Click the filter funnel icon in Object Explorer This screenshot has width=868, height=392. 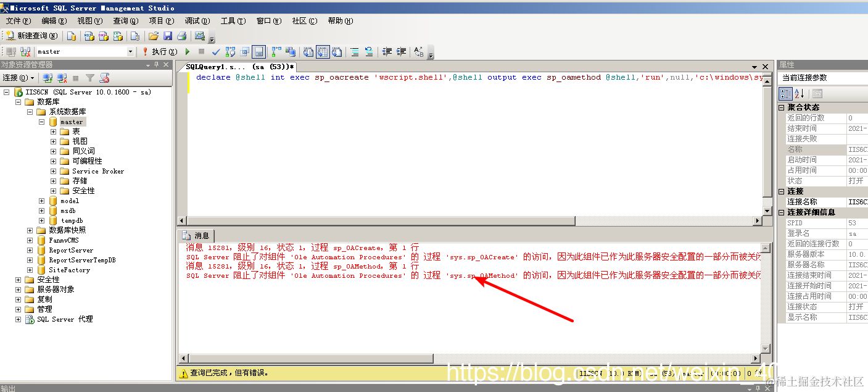tap(90, 78)
